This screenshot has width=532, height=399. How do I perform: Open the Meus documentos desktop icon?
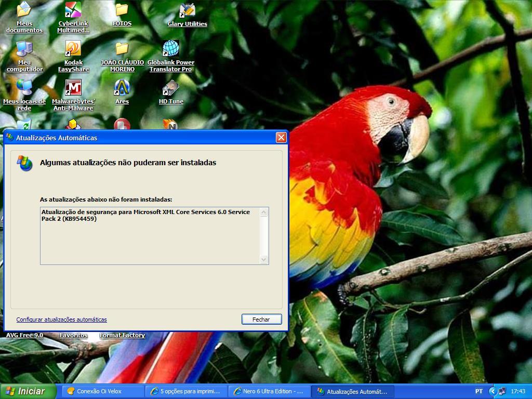point(24,17)
